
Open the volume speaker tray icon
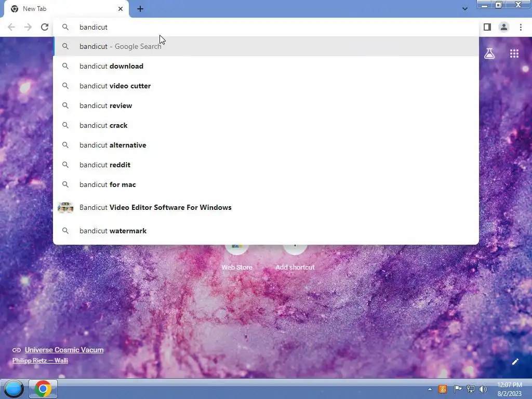(x=483, y=389)
